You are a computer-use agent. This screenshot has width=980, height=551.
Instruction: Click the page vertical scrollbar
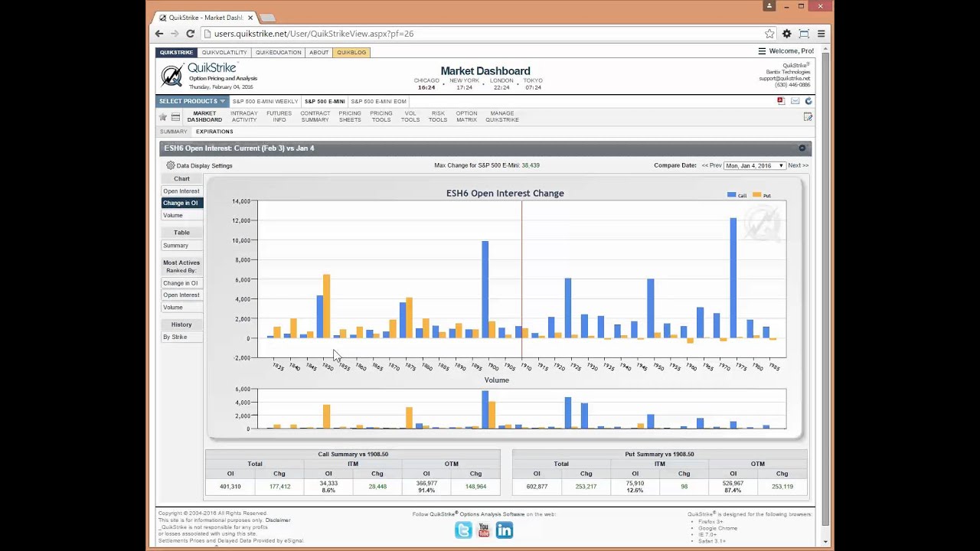point(825,291)
